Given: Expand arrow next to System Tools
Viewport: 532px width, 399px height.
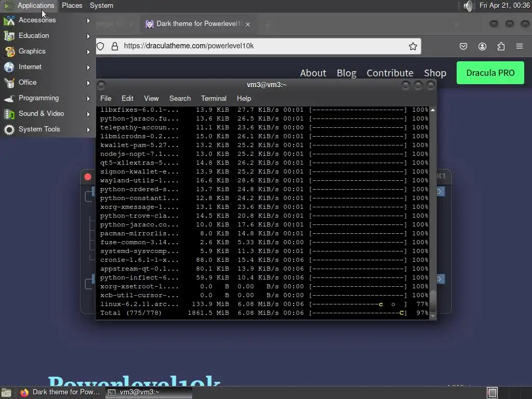Looking at the screenshot, I should [x=88, y=130].
